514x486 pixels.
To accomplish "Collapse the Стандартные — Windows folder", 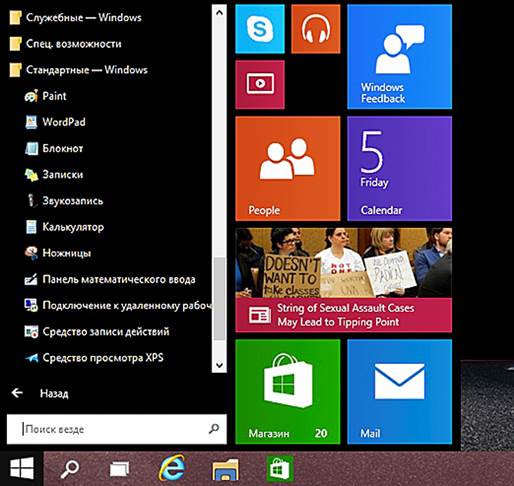I will click(78, 70).
